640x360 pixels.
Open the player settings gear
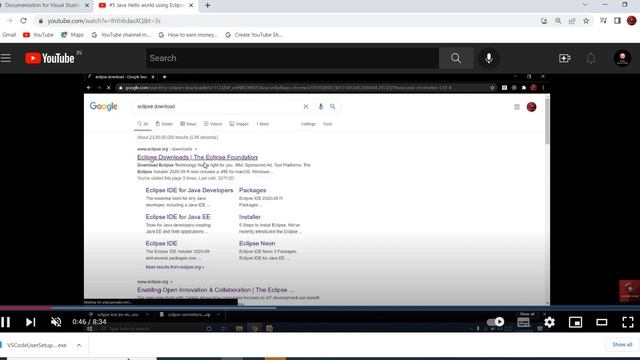549,322
